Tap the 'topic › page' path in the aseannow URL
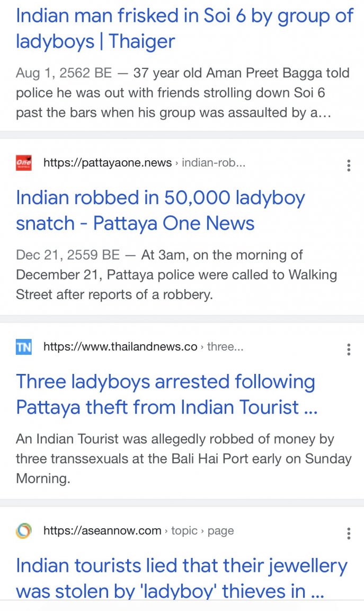Viewport: 364px width, 611px height. (x=202, y=530)
